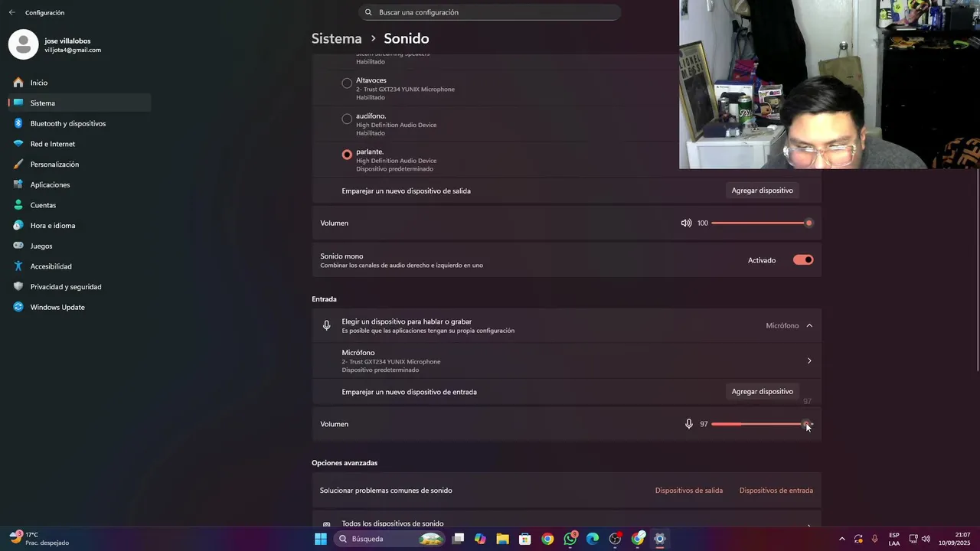Open File Explorer from the taskbar

502,539
